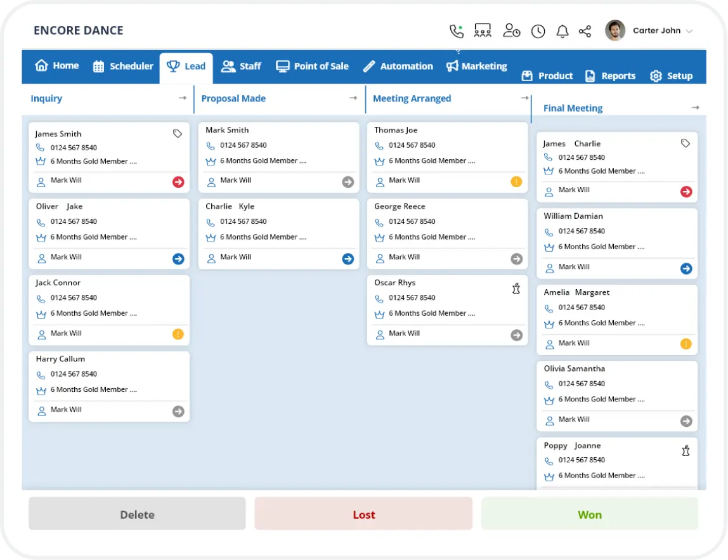This screenshot has width=728, height=560.
Task: Click Carter John profile avatar
Action: pyautogui.click(x=615, y=30)
